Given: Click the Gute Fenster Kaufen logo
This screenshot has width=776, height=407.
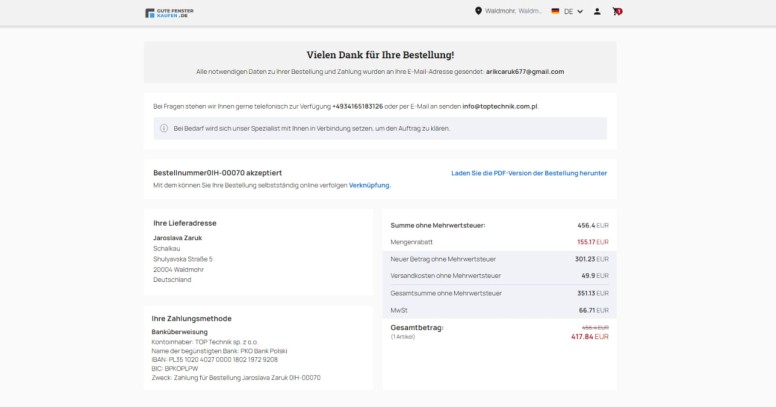Looking at the screenshot, I should [169, 13].
